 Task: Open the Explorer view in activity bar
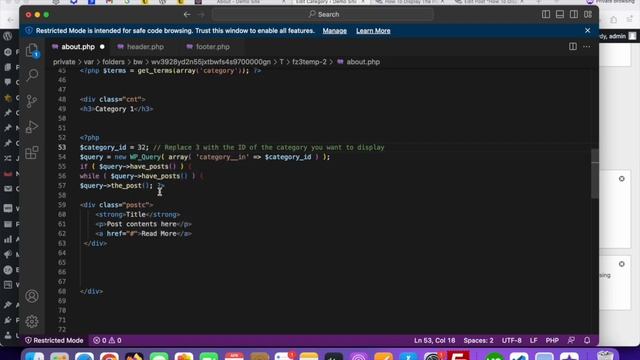point(32,51)
